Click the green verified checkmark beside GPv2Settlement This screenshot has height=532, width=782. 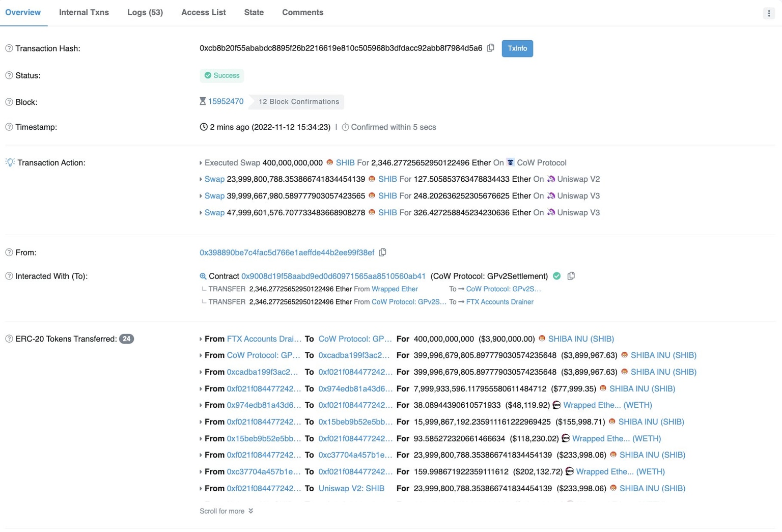click(x=556, y=275)
